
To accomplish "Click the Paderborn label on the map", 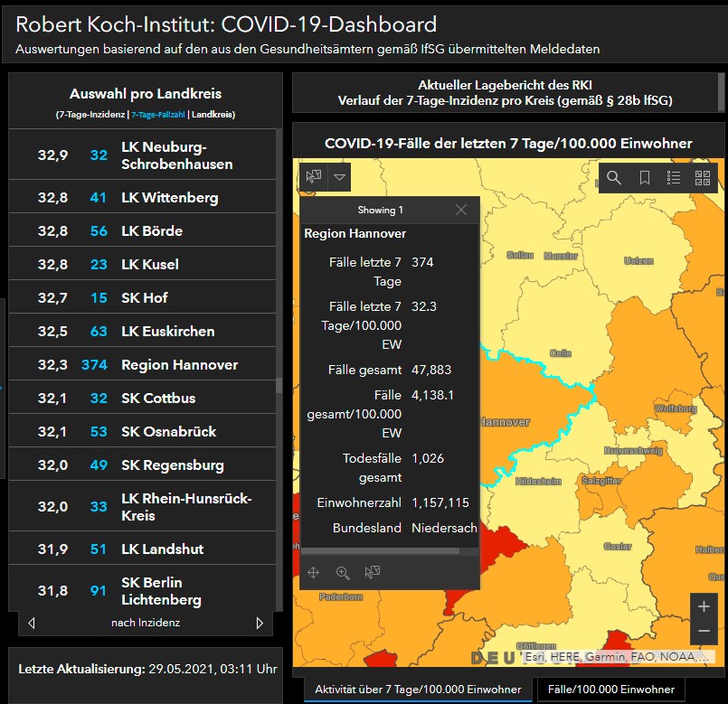I will click(341, 596).
